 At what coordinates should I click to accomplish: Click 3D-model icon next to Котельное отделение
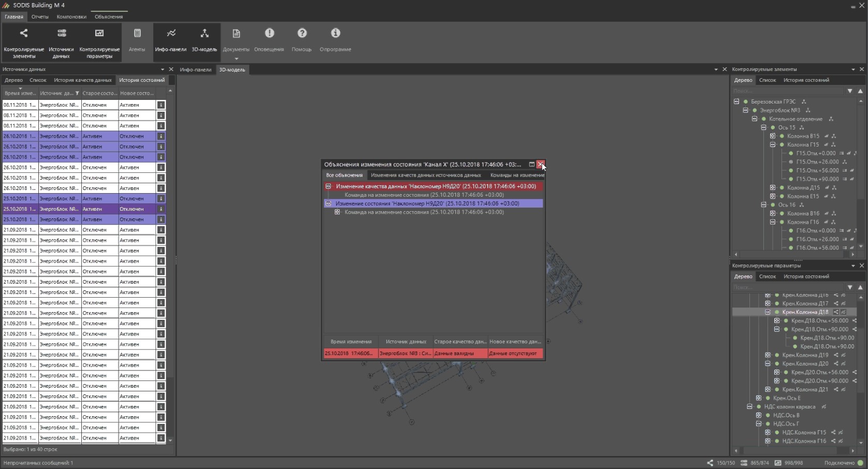831,119
